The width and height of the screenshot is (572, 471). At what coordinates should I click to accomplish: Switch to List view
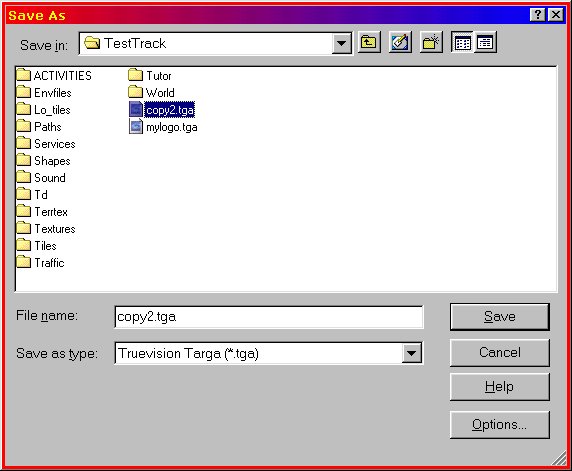tap(462, 43)
